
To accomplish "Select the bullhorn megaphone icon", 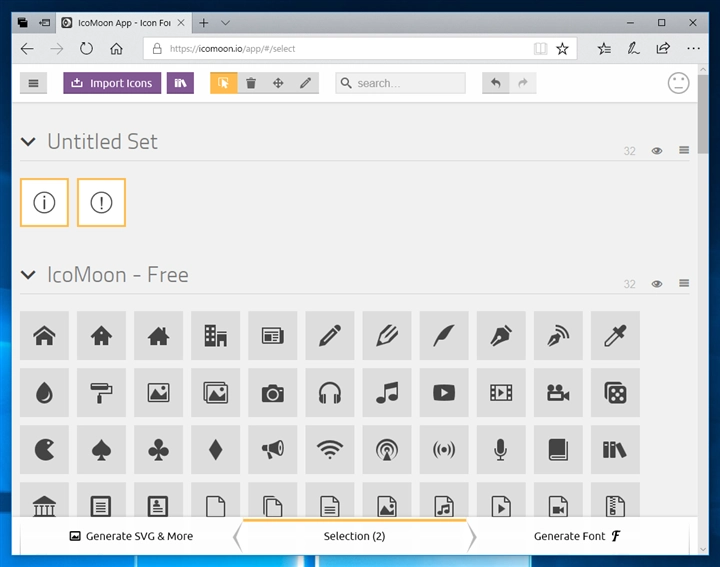I will coord(273,449).
